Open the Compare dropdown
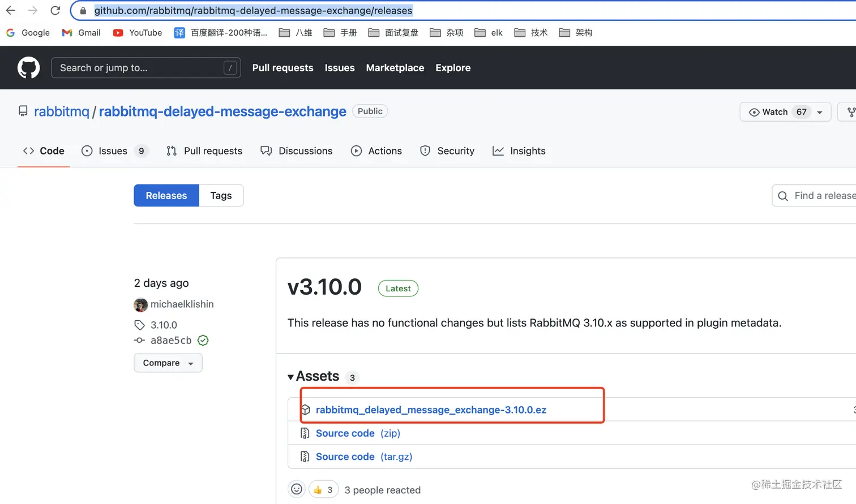This screenshot has width=856, height=504. click(x=168, y=363)
